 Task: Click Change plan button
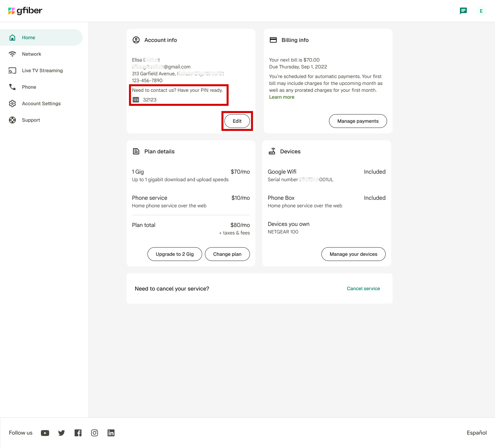227,254
